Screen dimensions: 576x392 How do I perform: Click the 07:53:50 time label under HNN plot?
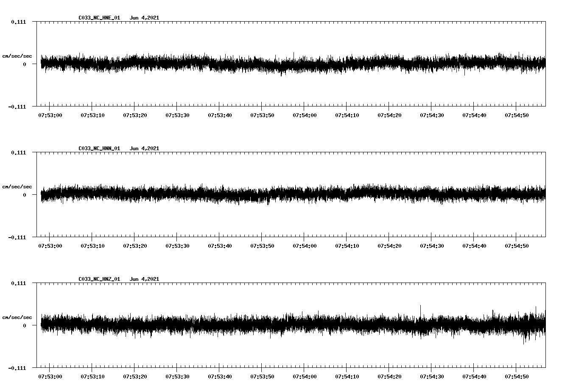(262, 246)
